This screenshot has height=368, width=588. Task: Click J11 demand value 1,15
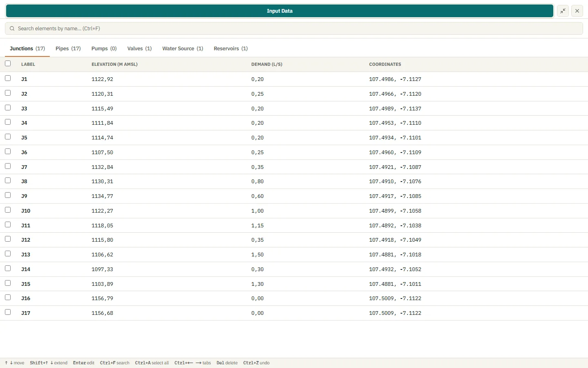click(258, 226)
